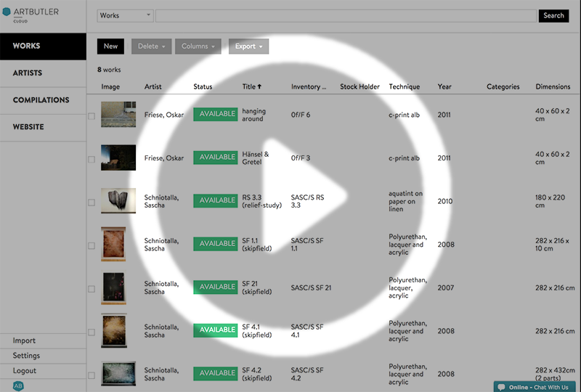Open thumbnail of SF 21 skipfield
This screenshot has width=581, height=392.
pyautogui.click(x=113, y=287)
